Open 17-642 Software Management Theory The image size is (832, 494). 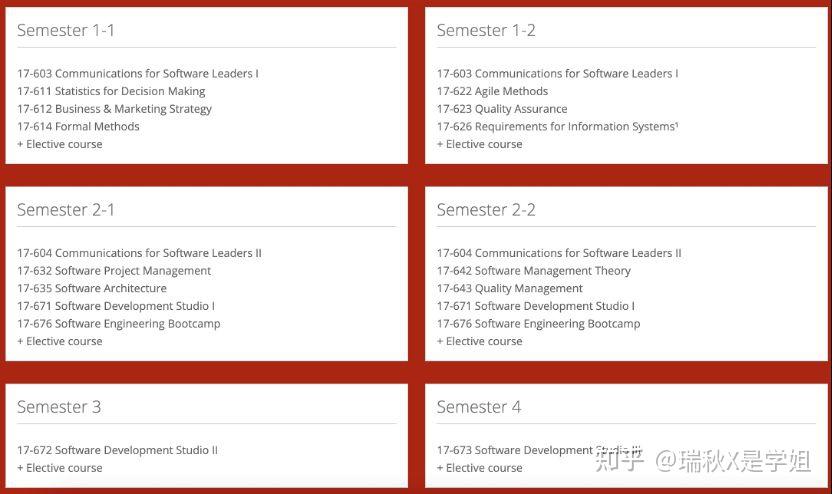534,271
